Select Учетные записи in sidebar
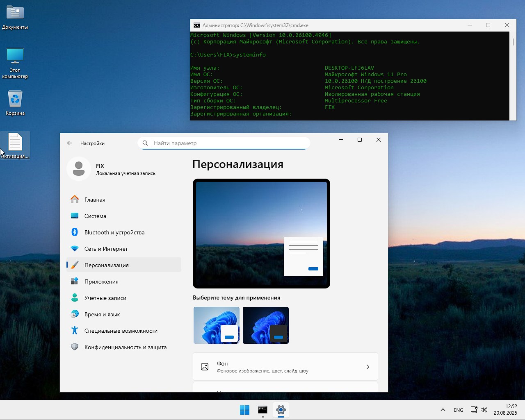 pyautogui.click(x=124, y=298)
